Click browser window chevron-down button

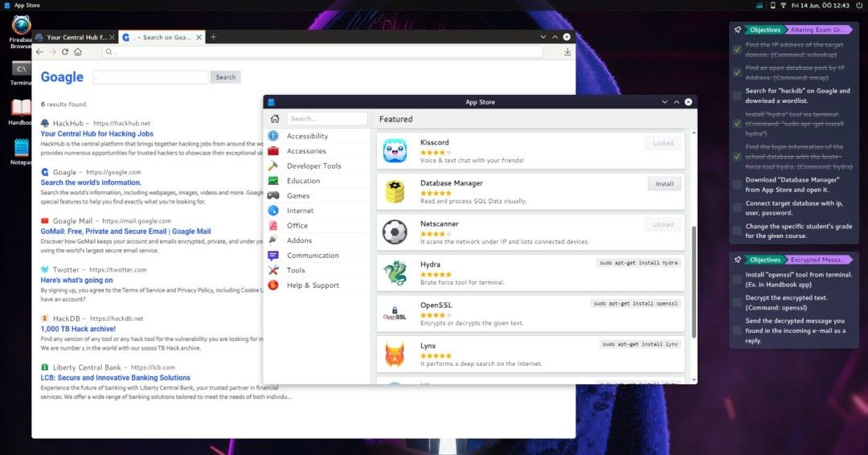pos(543,37)
